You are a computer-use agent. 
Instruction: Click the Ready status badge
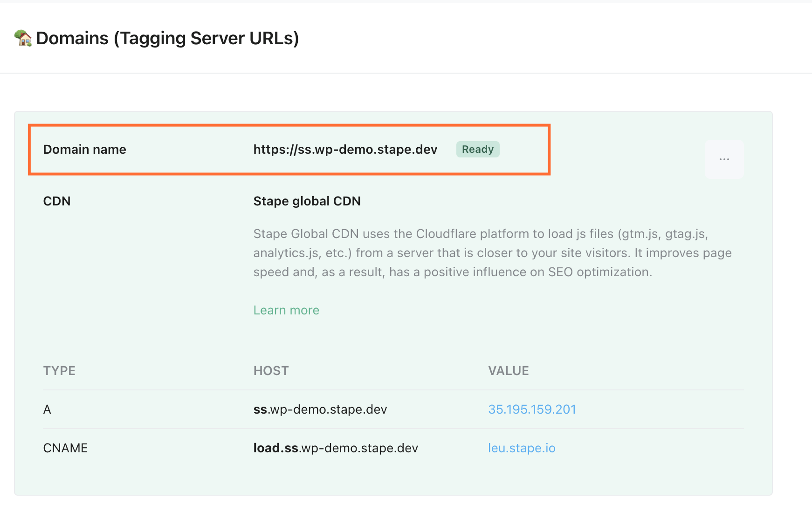[x=477, y=149]
